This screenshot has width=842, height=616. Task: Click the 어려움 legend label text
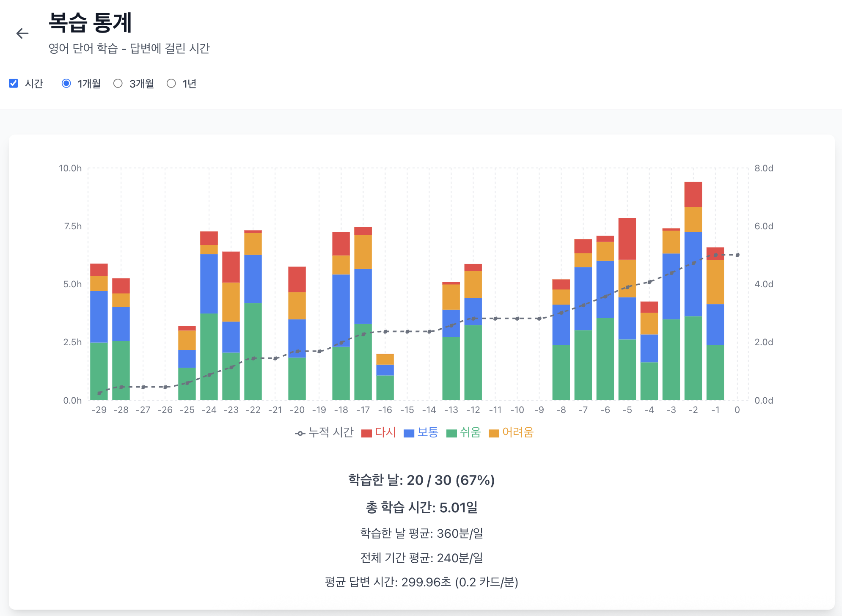point(518,432)
